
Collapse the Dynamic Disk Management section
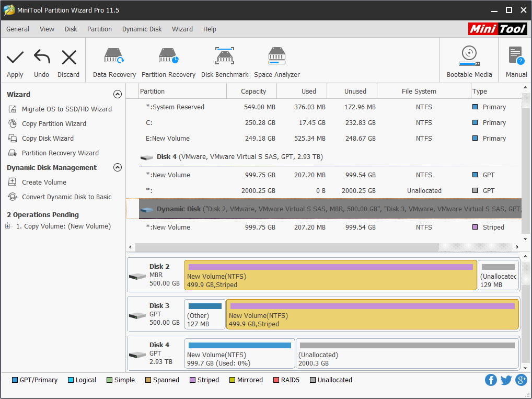(x=118, y=167)
